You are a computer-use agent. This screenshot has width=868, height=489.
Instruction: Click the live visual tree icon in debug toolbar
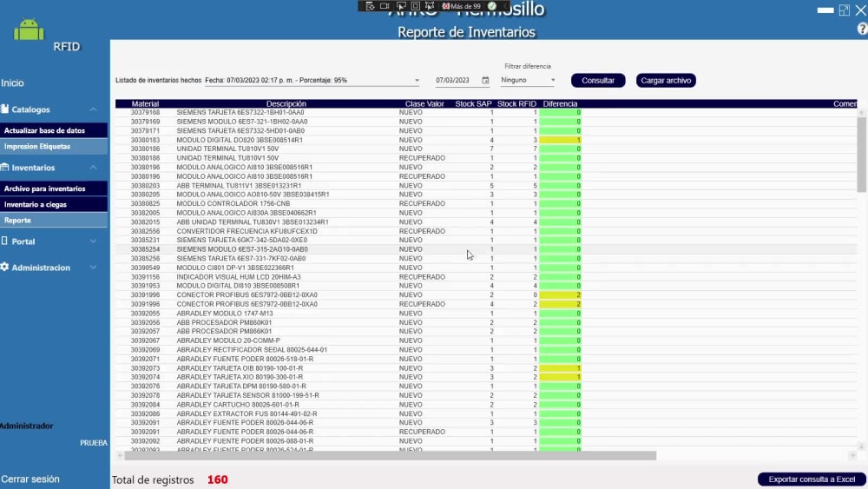pyautogui.click(x=370, y=6)
